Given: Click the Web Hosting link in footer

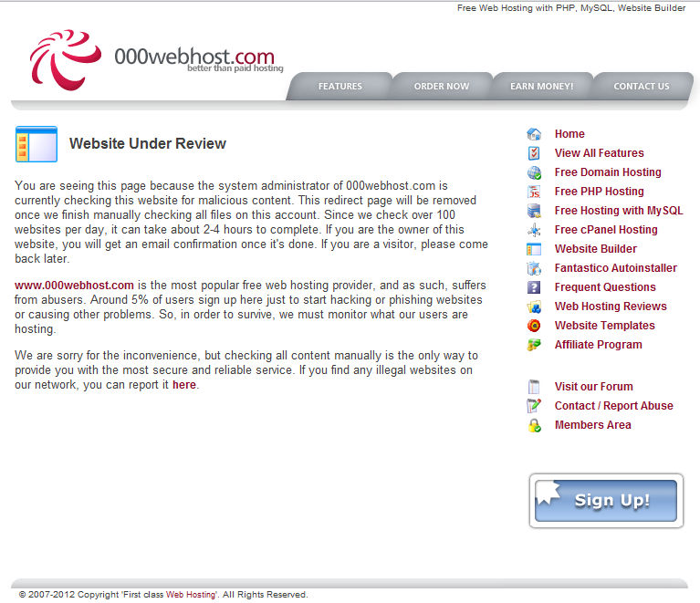Looking at the screenshot, I should coord(191,595).
